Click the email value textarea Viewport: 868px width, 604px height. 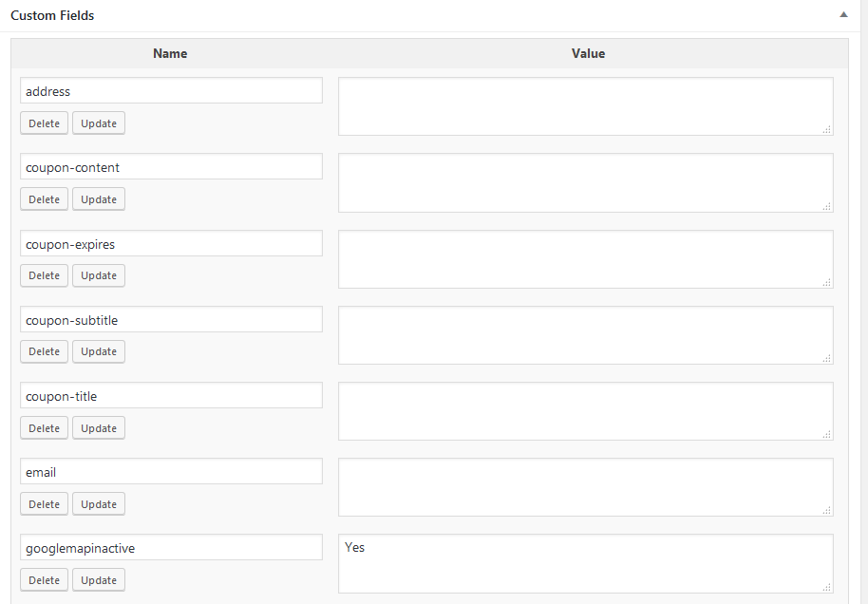coord(585,487)
